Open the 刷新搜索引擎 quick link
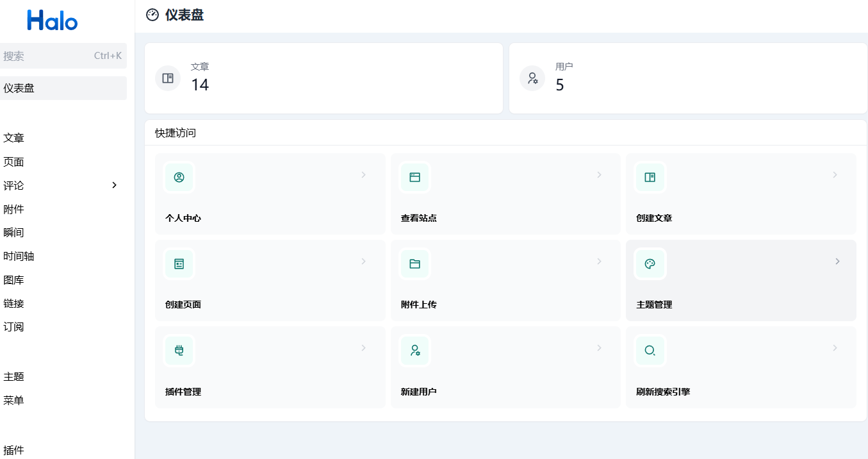The image size is (868, 459). (x=741, y=367)
